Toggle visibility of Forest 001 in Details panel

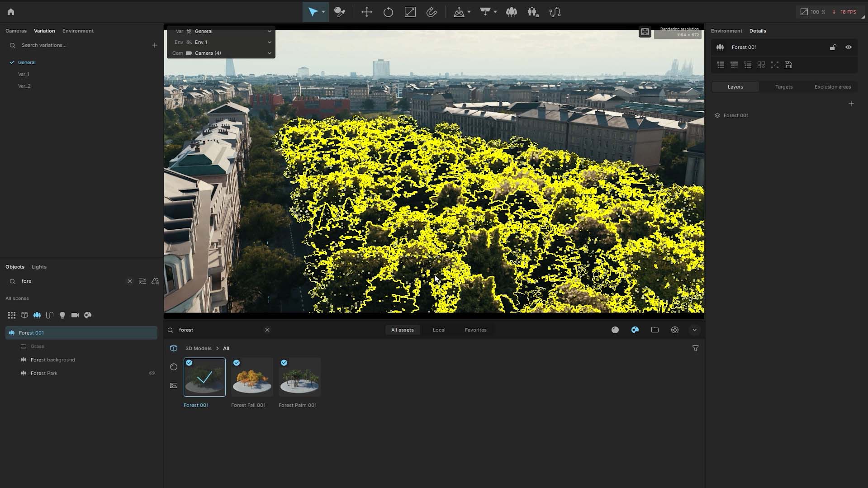click(x=849, y=47)
